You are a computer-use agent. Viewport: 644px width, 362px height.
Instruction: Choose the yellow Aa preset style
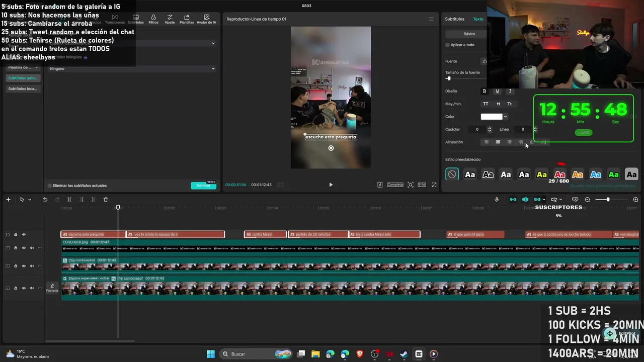[x=541, y=174]
